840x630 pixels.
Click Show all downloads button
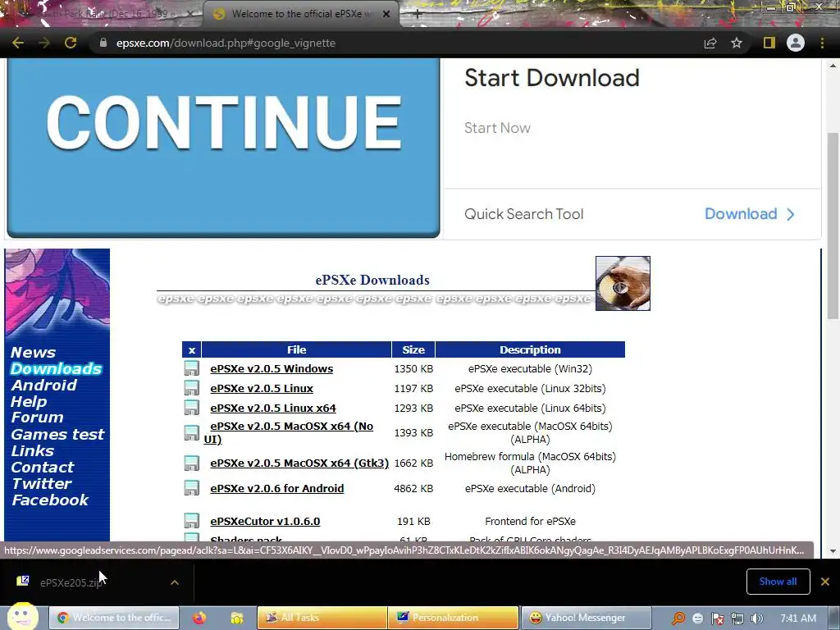[778, 582]
